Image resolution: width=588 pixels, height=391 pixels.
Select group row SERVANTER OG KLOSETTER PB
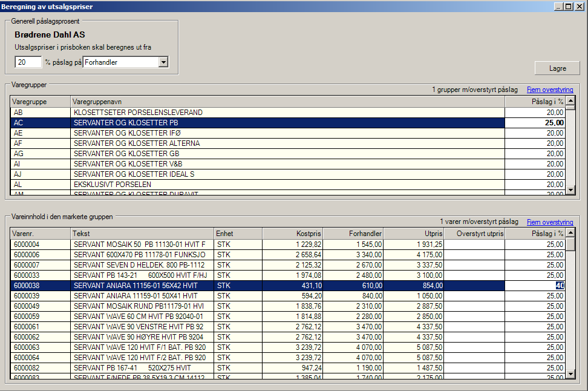tap(287, 123)
